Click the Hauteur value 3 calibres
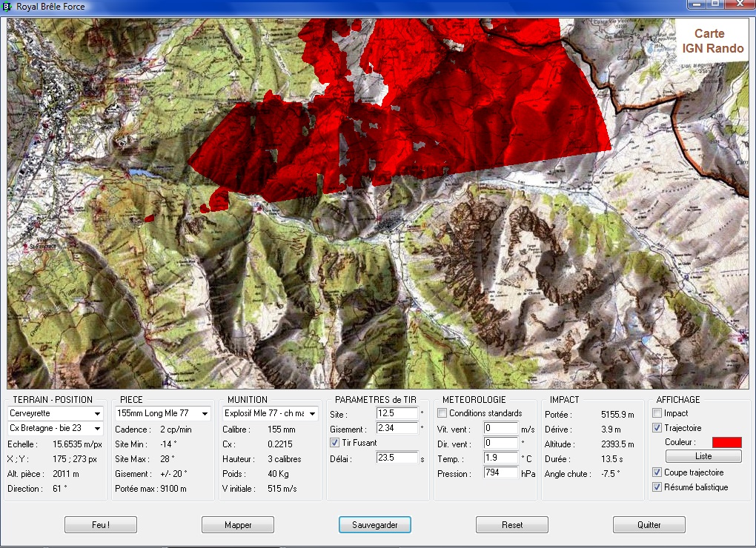The width and height of the screenshot is (756, 548). coord(285,459)
